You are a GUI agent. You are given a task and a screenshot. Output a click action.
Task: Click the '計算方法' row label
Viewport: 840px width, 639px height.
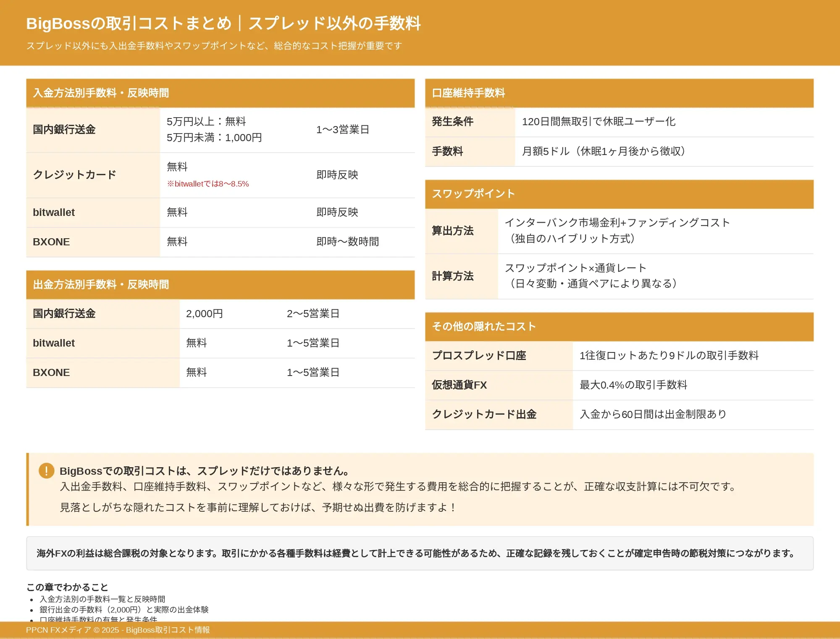(462, 276)
